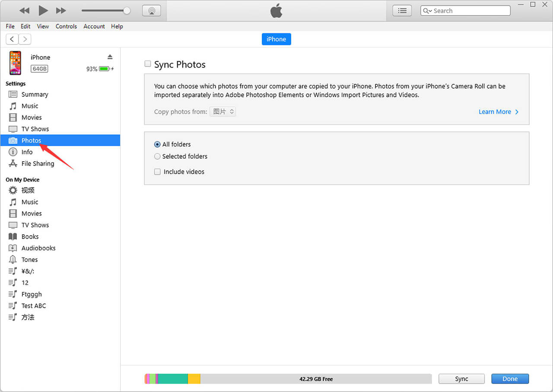Select the All folders radio button
Screen dimensions: 553x392
tap(157, 144)
